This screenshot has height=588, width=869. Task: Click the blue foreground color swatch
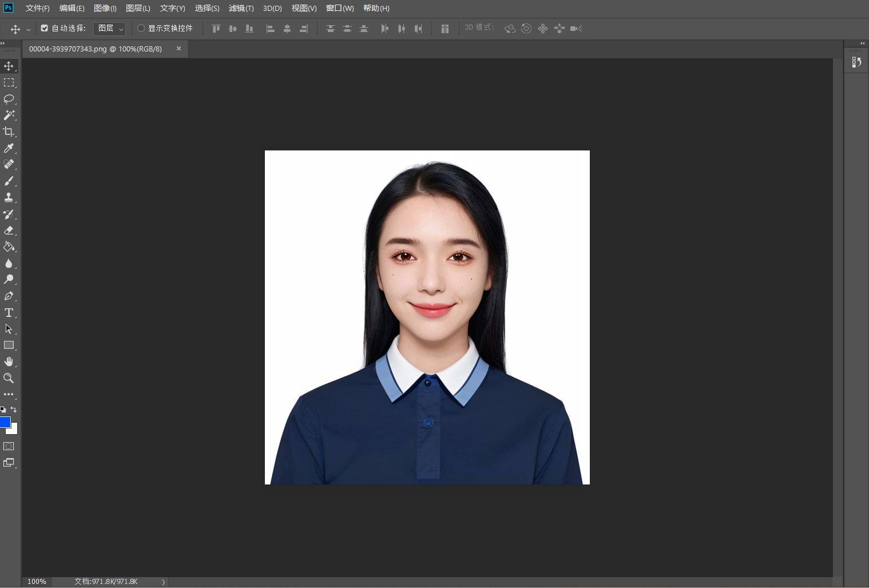pyautogui.click(x=5, y=422)
